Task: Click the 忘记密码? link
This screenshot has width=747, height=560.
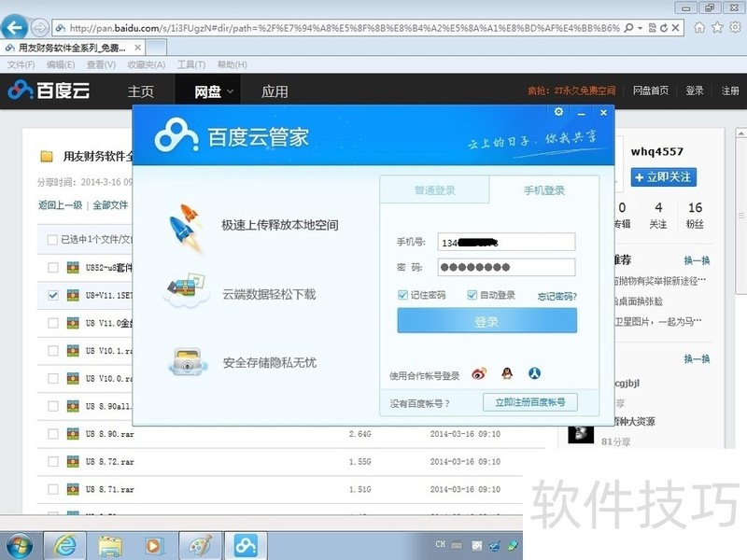Action: (x=557, y=296)
